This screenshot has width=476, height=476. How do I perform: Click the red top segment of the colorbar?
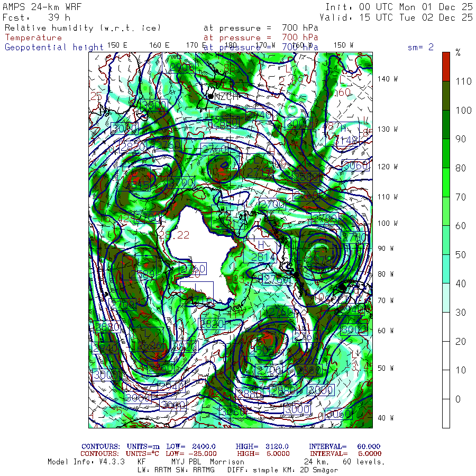click(x=446, y=67)
